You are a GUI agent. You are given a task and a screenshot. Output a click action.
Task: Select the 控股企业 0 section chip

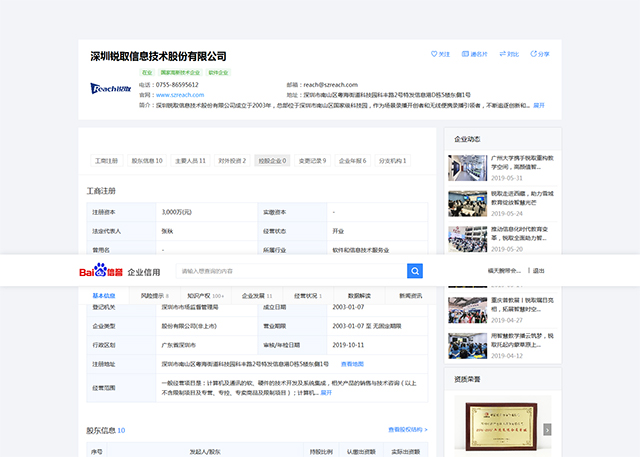tap(272, 161)
